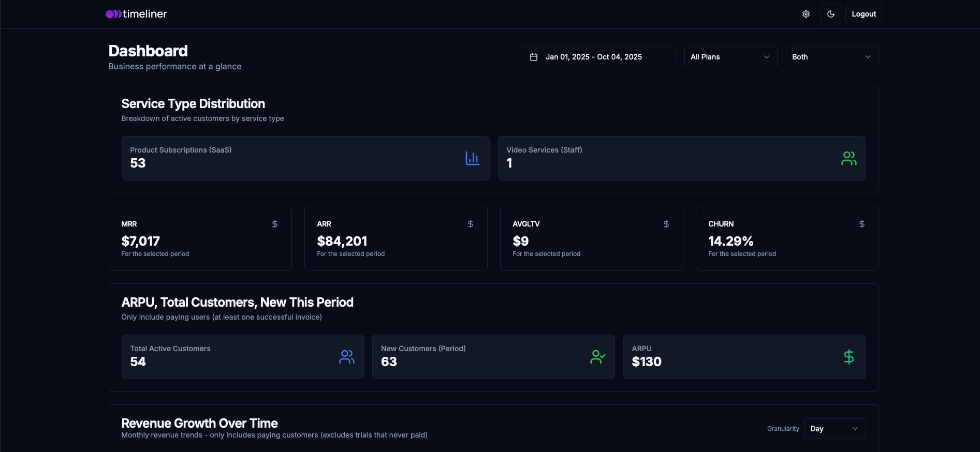This screenshot has height=452, width=980.
Task: Click the New Customers user-check icon
Action: click(x=598, y=357)
